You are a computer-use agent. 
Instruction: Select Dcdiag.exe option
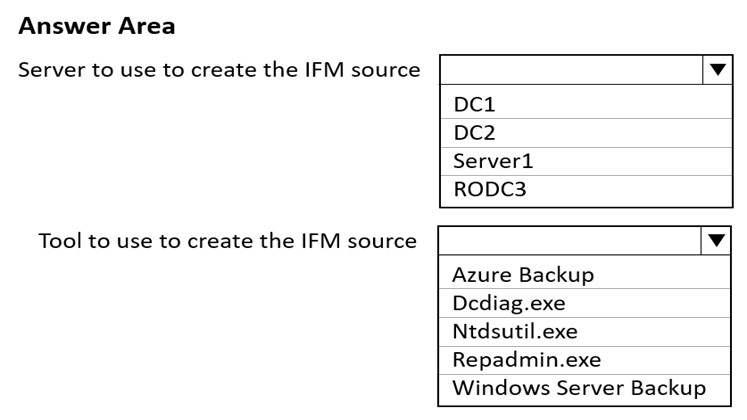[x=584, y=303]
